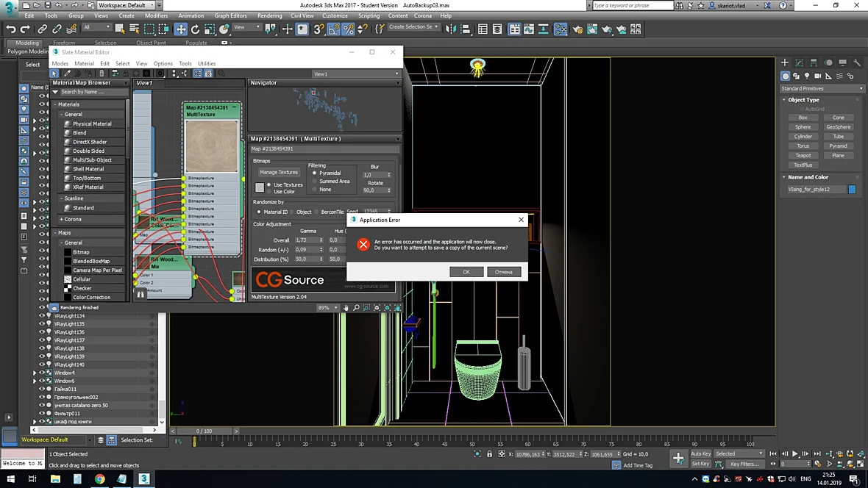This screenshot has width=868, height=488.
Task: Select the Select and Link tool
Action: 42,29
